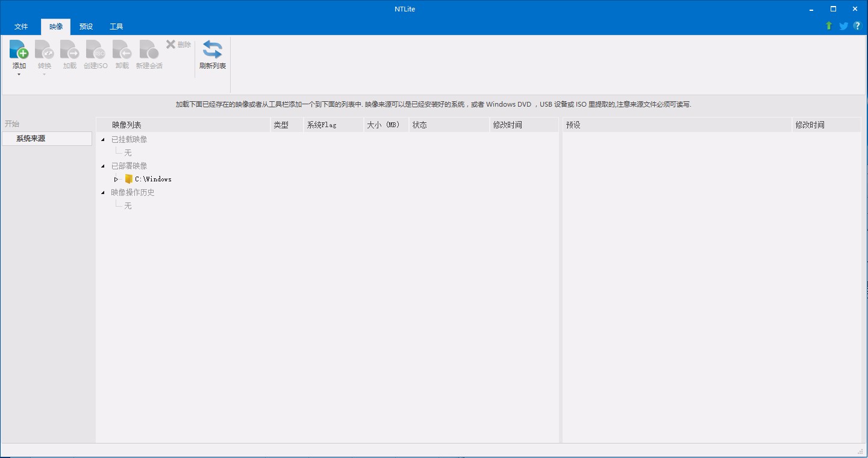Refresh the list with 刷新列表 icon

click(213, 49)
